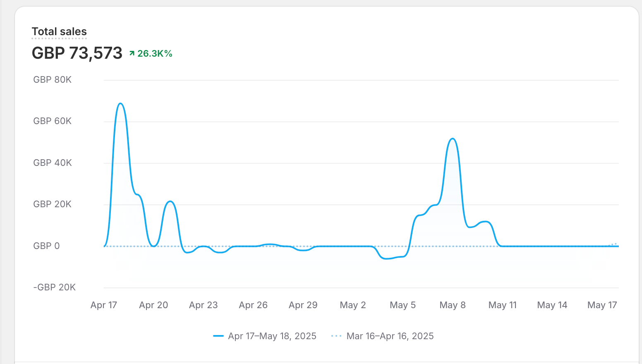Click the GBP 73,573 total value
Image resolution: width=642 pixels, height=364 pixels.
(x=77, y=53)
